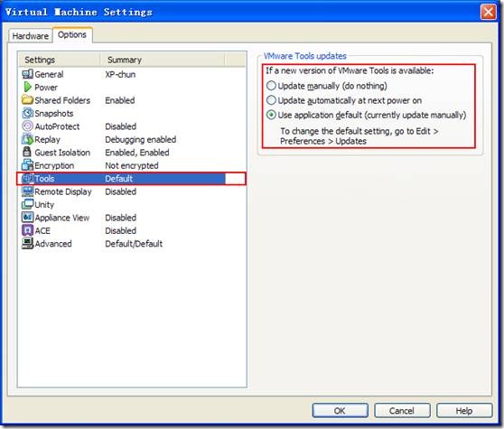
Task: Select the AutoProtect row label
Action: pos(57,126)
